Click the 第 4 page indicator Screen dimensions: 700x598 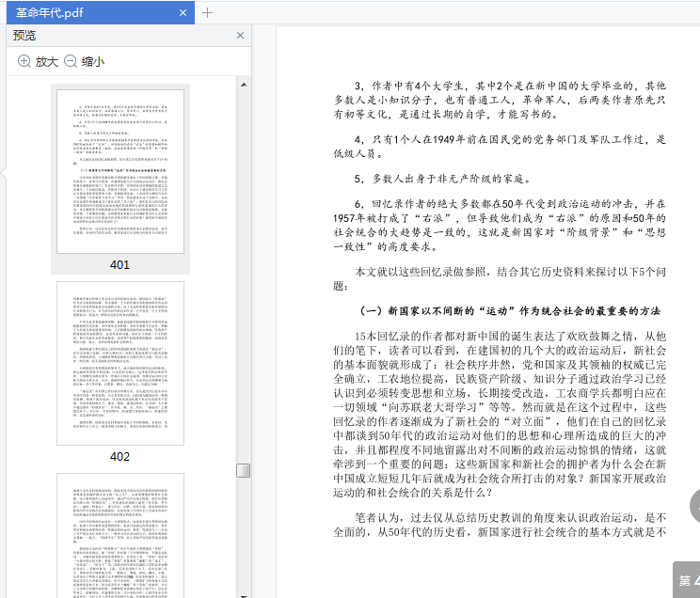[687, 580]
